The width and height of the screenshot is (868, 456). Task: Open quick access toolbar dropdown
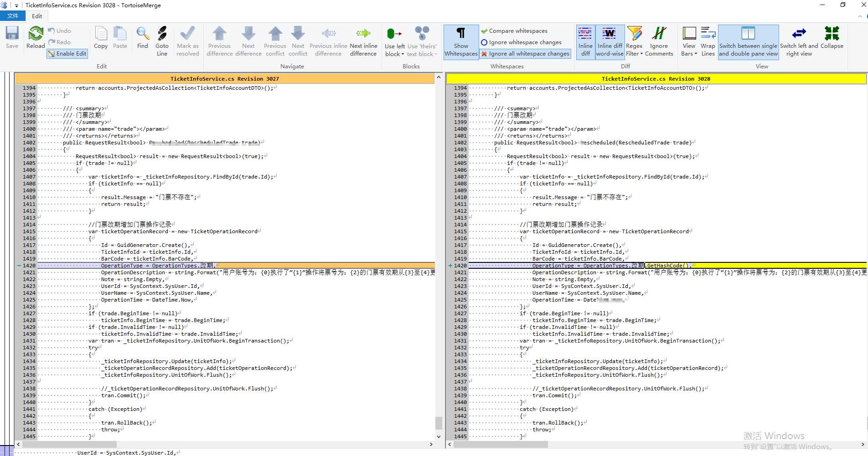coord(16,5)
